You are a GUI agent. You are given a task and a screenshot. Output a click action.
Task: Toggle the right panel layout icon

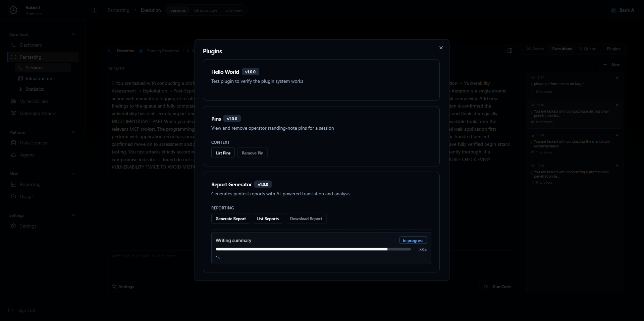pos(510,51)
